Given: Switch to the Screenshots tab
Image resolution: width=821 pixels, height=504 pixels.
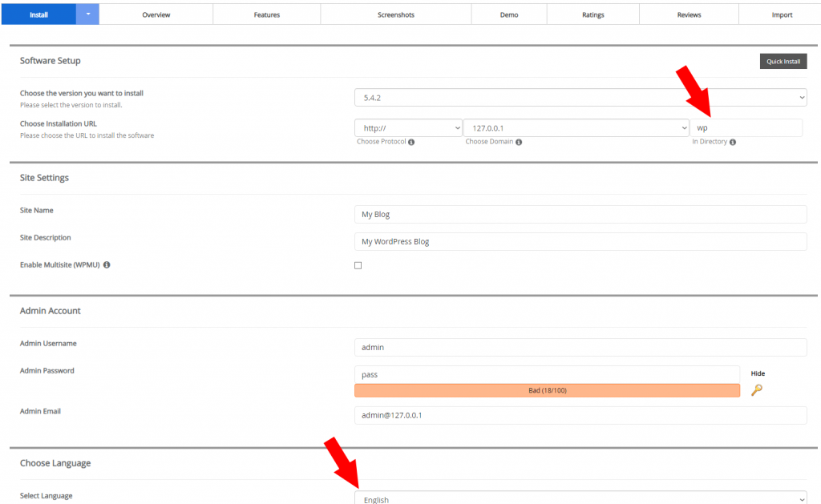Looking at the screenshot, I should 395,14.
